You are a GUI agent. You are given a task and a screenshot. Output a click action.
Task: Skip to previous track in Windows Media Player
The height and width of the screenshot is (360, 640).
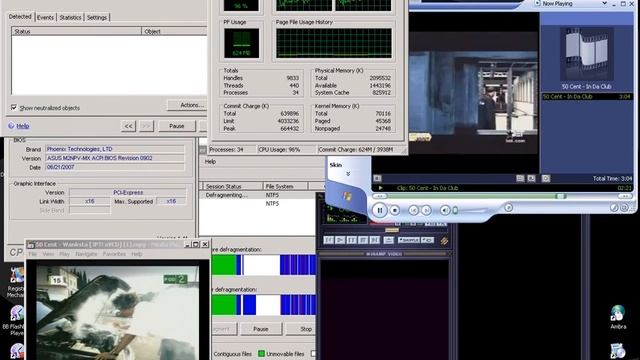[x=413, y=210]
